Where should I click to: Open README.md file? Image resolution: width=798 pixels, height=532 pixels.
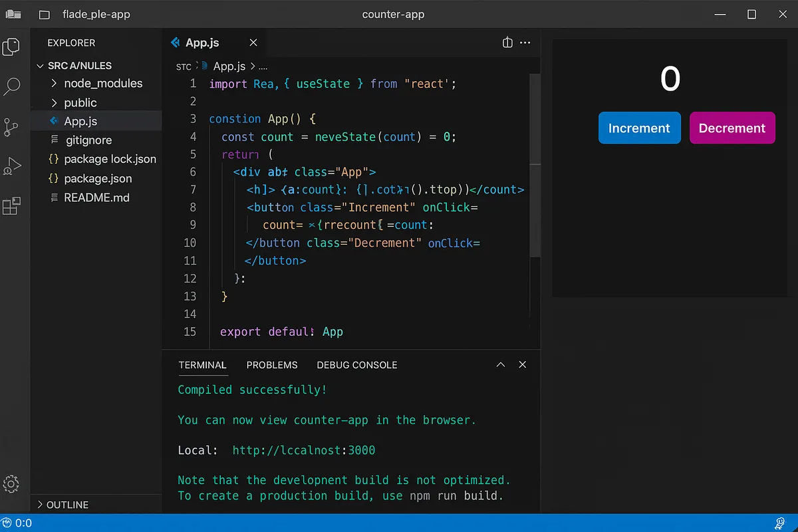(x=96, y=198)
